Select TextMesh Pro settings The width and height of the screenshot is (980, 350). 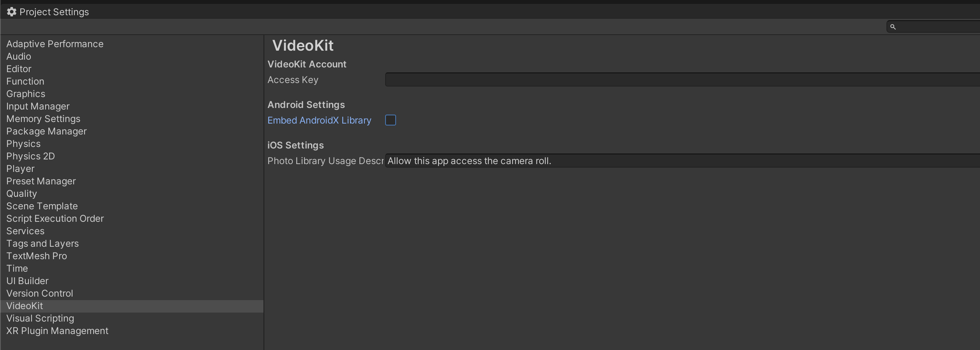(x=37, y=256)
